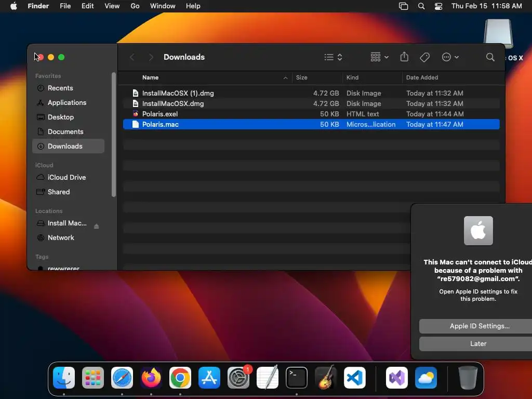Open the Edit menu
This screenshot has width=532, height=399.
[x=87, y=6]
